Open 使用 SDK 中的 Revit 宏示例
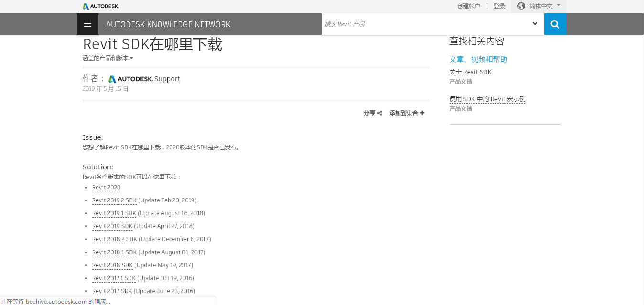 point(487,99)
